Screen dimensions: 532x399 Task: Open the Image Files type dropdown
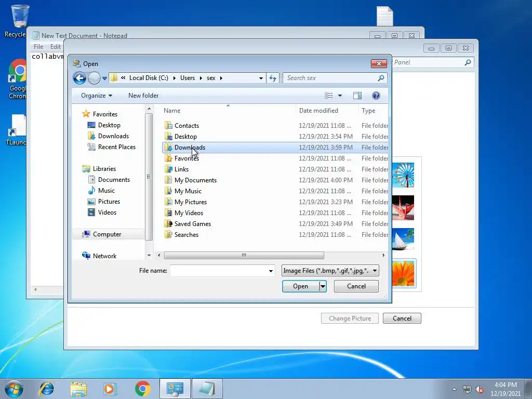click(330, 271)
